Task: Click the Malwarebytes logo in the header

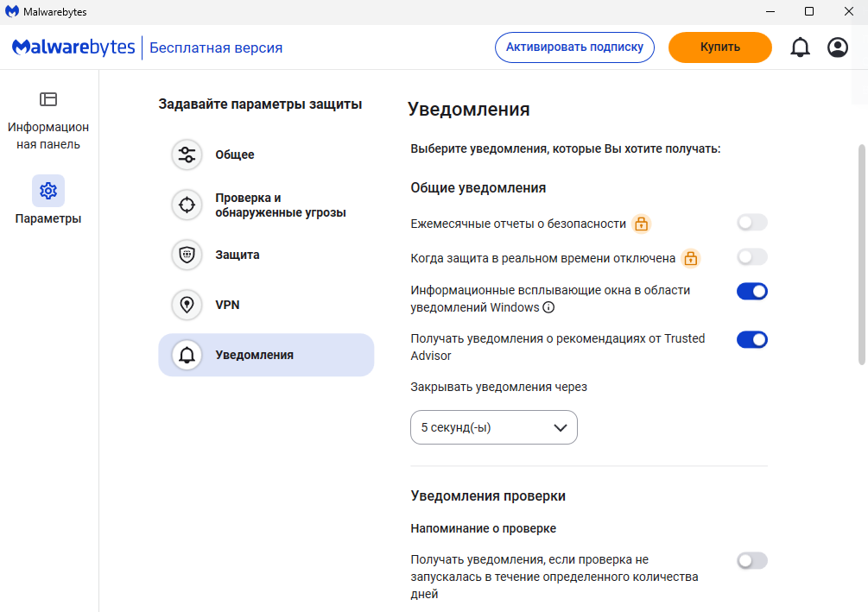Action: tap(73, 47)
